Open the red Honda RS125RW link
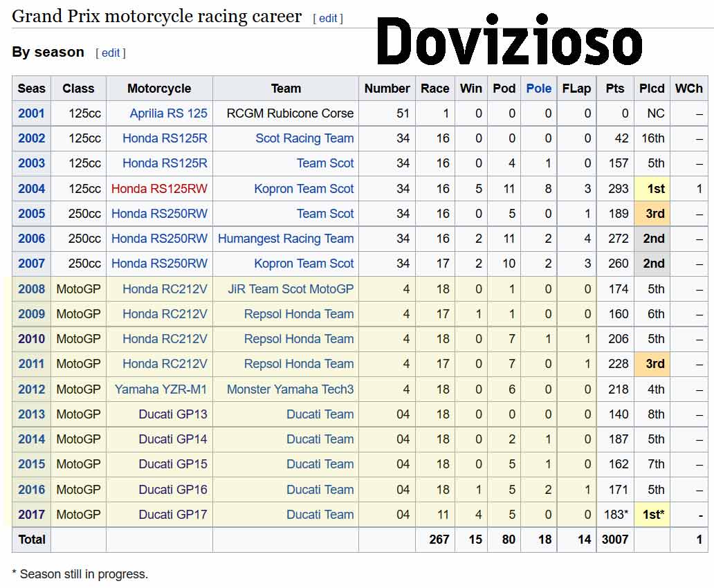714x588 pixels. pos(159,189)
